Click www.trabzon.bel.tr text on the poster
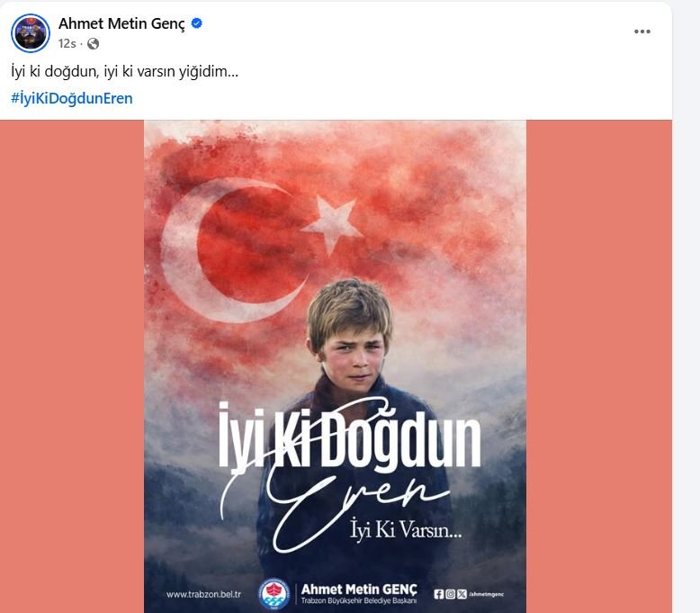This screenshot has height=613, width=700. 203,595
